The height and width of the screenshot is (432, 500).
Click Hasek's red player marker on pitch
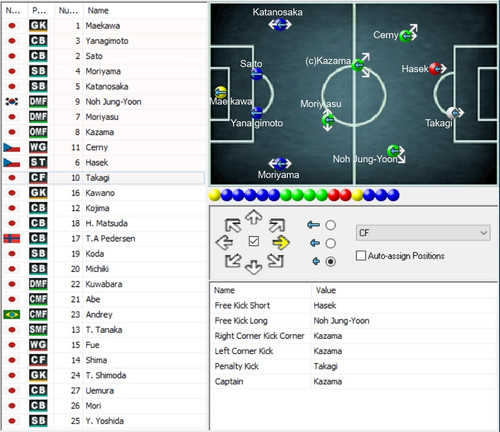click(435, 69)
